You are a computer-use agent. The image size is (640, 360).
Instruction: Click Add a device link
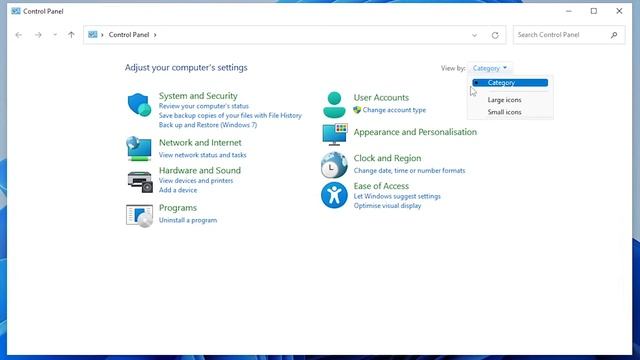[x=178, y=190]
